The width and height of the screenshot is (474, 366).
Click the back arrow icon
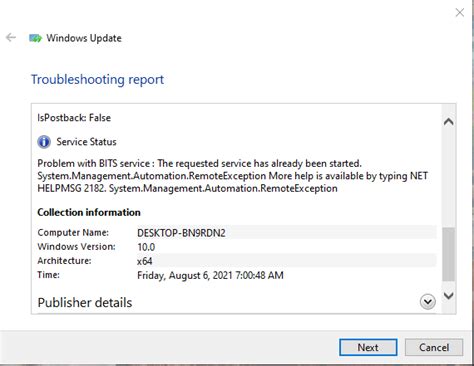pos(11,38)
